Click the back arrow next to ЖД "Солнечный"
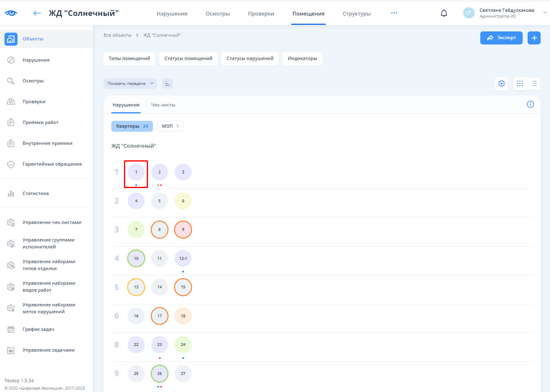550x392 pixels. (37, 13)
